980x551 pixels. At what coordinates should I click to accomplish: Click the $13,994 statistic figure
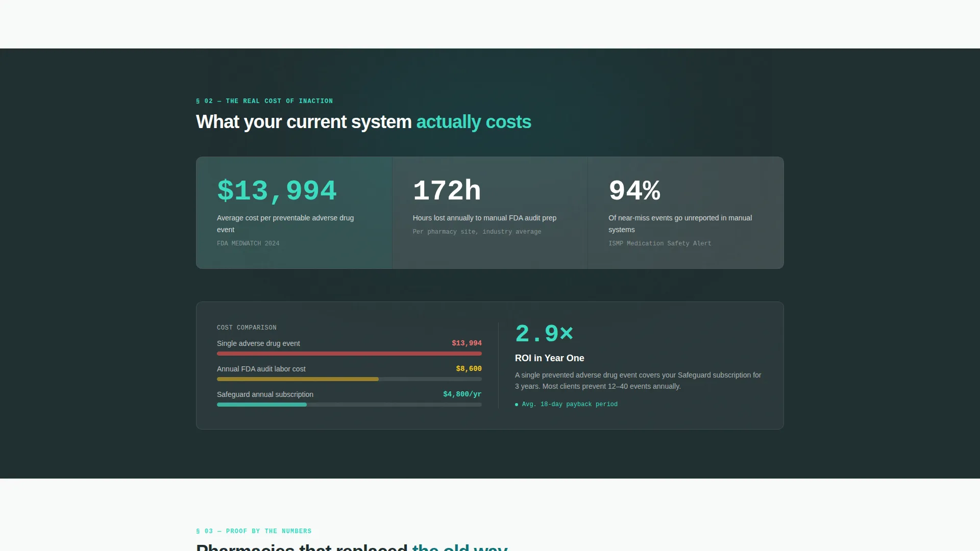(277, 191)
